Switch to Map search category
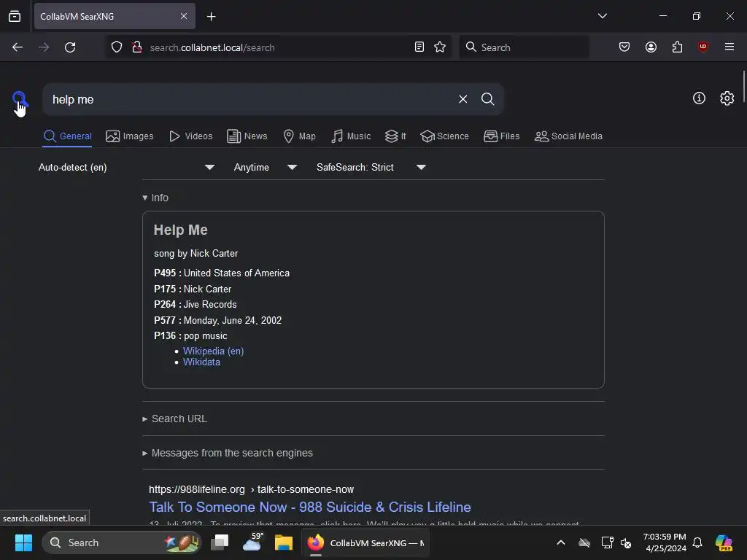The height and width of the screenshot is (560, 747). (299, 136)
